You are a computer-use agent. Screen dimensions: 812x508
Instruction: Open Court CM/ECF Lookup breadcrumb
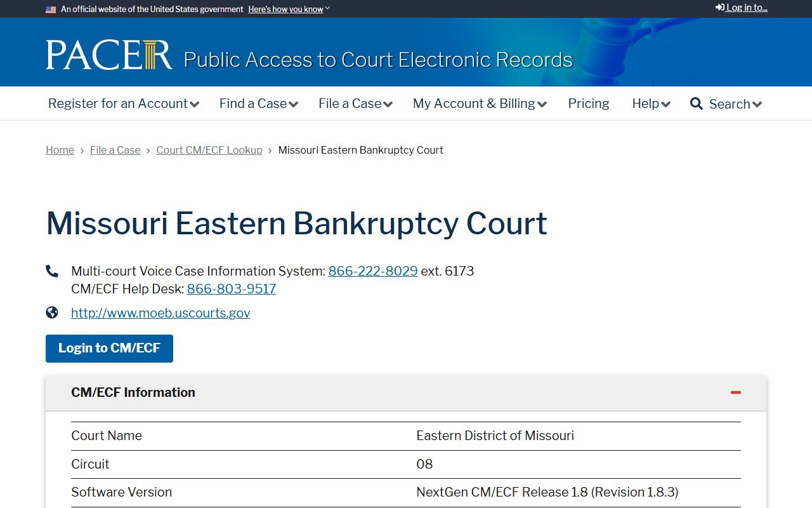click(x=209, y=150)
